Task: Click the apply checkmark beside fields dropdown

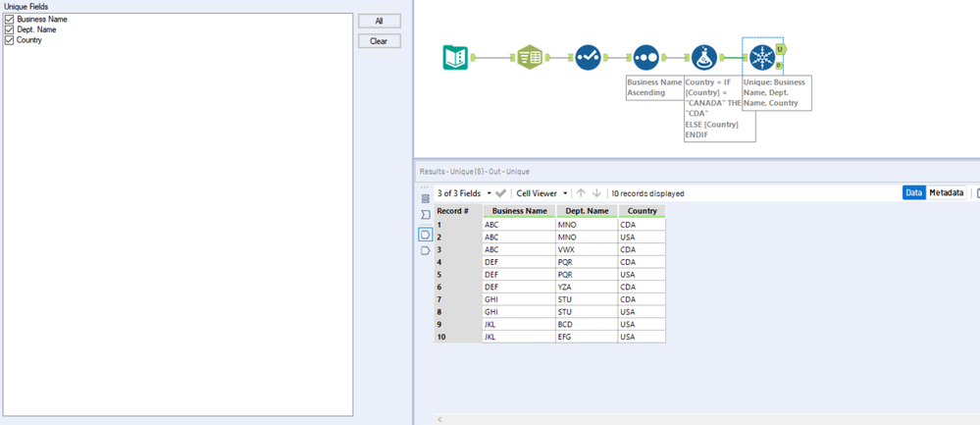Action: (x=500, y=193)
